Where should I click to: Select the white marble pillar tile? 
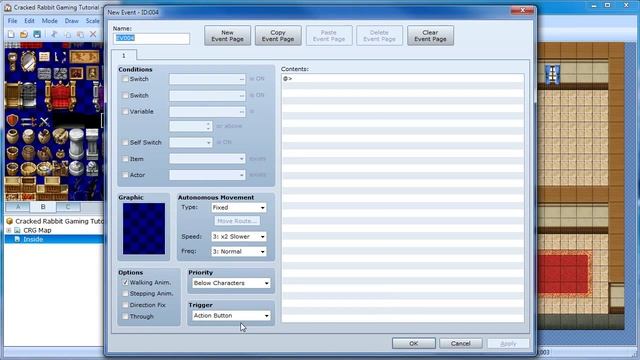pos(76,144)
